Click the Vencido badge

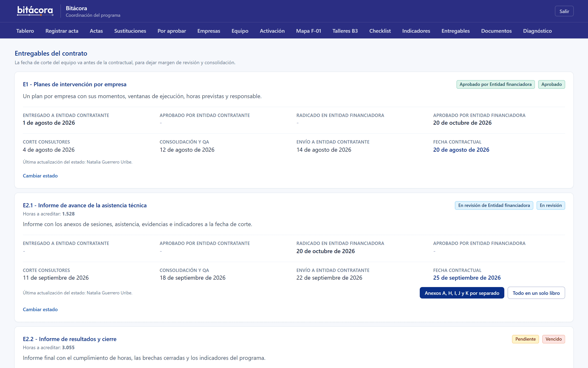pyautogui.click(x=554, y=339)
